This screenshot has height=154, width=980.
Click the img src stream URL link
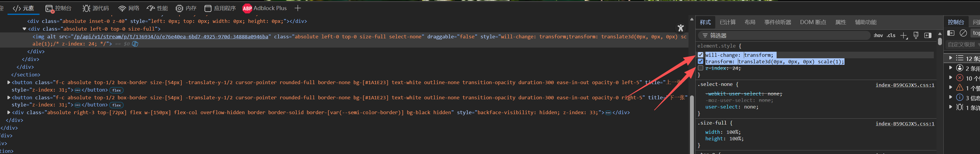[171, 37]
